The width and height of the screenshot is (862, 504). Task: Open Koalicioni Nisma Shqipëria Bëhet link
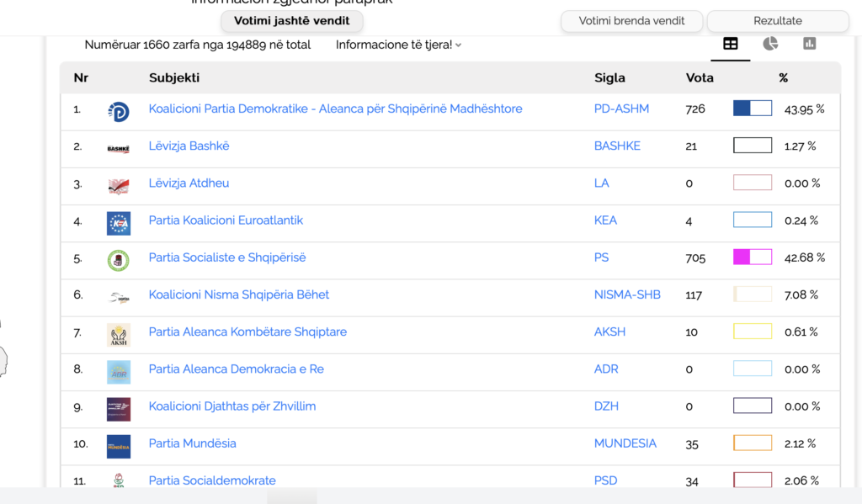point(239,294)
